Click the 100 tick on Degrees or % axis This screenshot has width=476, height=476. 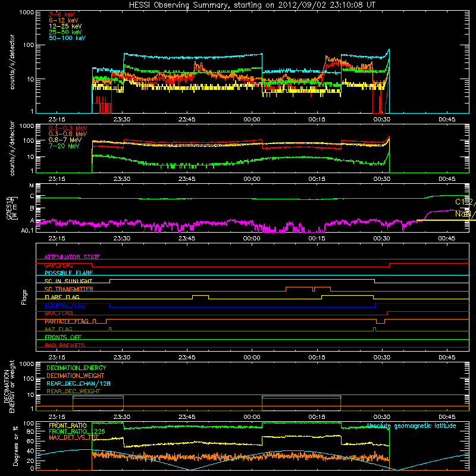tap(29, 424)
